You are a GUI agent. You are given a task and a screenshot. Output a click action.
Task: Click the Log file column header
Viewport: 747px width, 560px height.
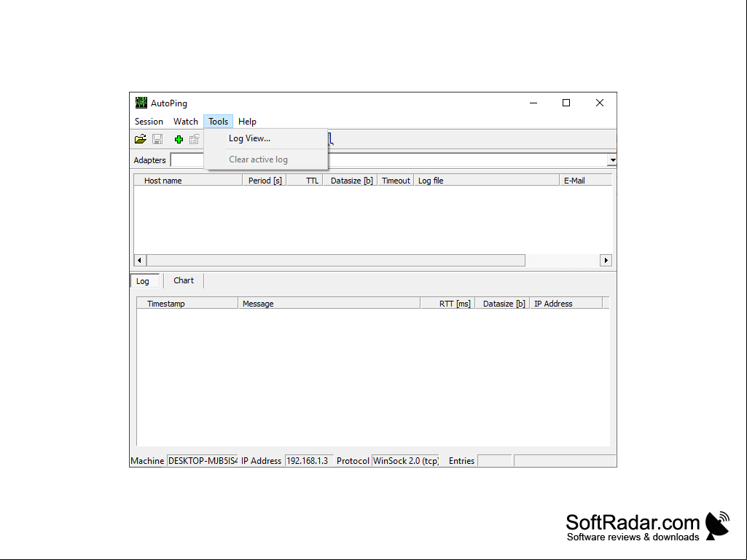(486, 181)
